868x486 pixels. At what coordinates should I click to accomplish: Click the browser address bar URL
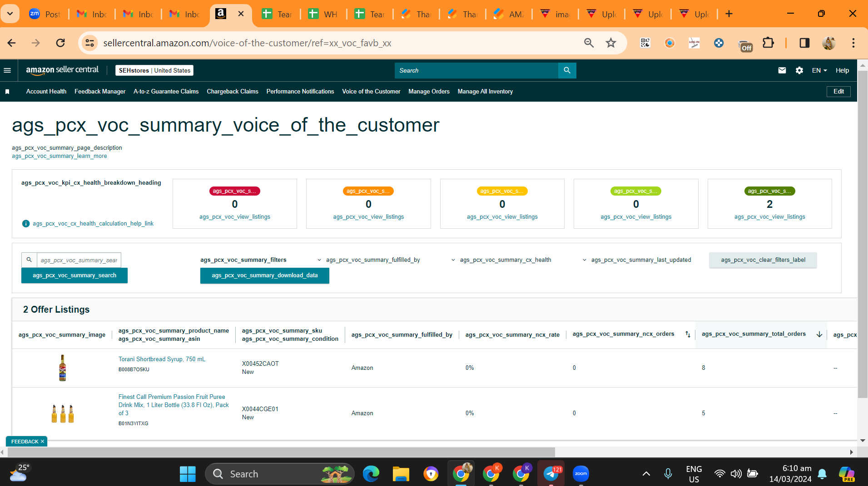point(247,43)
